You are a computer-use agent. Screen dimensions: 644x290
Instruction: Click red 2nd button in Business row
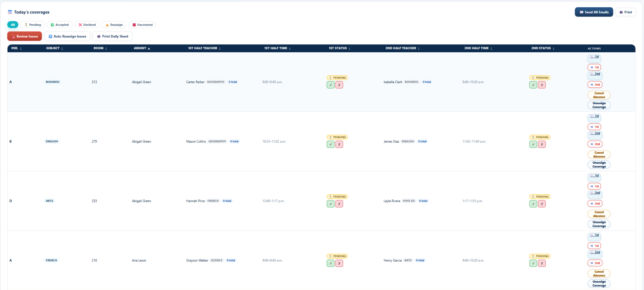click(595, 85)
